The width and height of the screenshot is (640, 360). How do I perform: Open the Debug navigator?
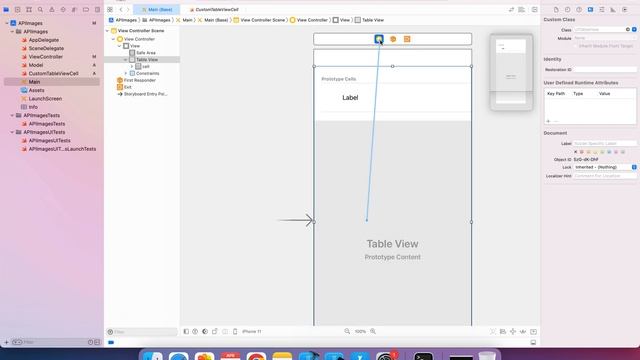point(74,9)
